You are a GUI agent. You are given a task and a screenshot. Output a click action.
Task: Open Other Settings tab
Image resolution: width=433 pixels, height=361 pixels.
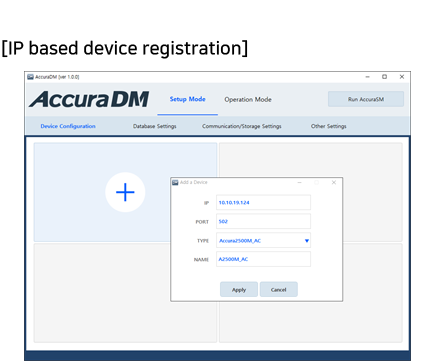[x=329, y=126]
